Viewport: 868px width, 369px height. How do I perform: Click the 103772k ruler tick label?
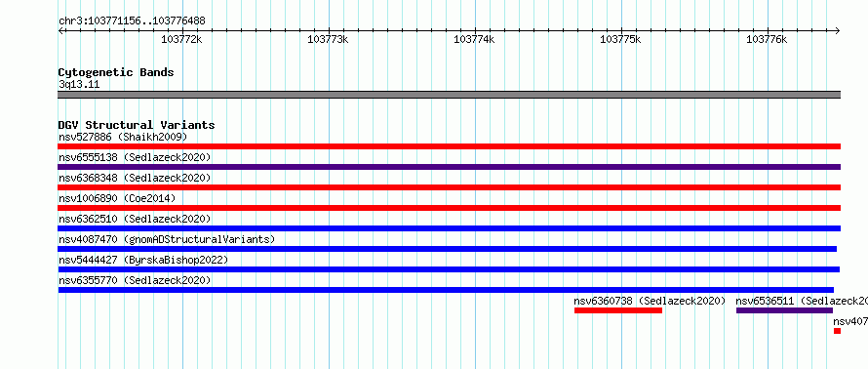click(181, 39)
